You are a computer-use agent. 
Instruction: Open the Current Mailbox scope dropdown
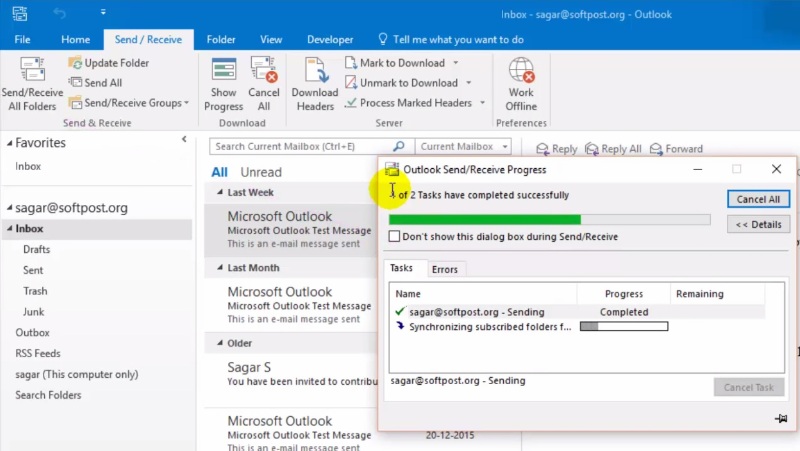point(505,146)
